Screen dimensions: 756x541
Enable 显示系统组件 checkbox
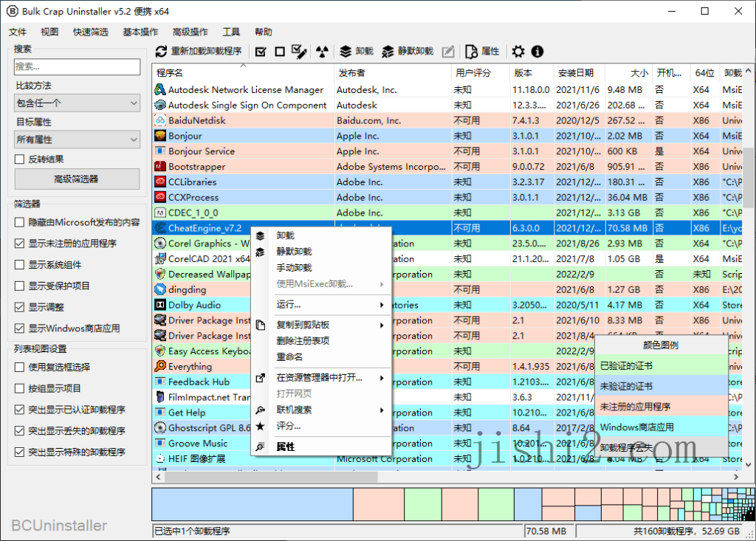click(20, 265)
